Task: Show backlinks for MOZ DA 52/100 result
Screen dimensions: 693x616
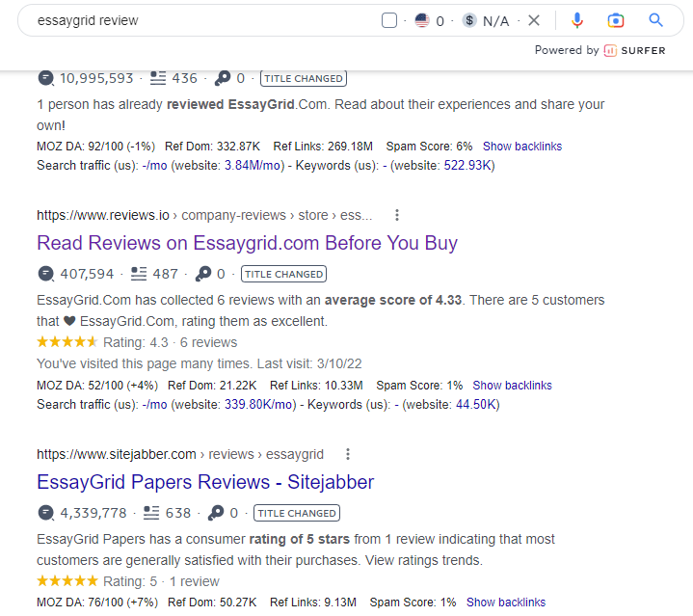Action: pyautogui.click(x=512, y=386)
